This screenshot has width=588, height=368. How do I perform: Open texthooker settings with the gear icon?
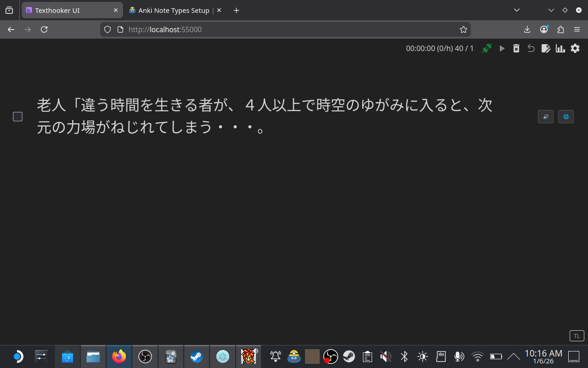coord(575,48)
